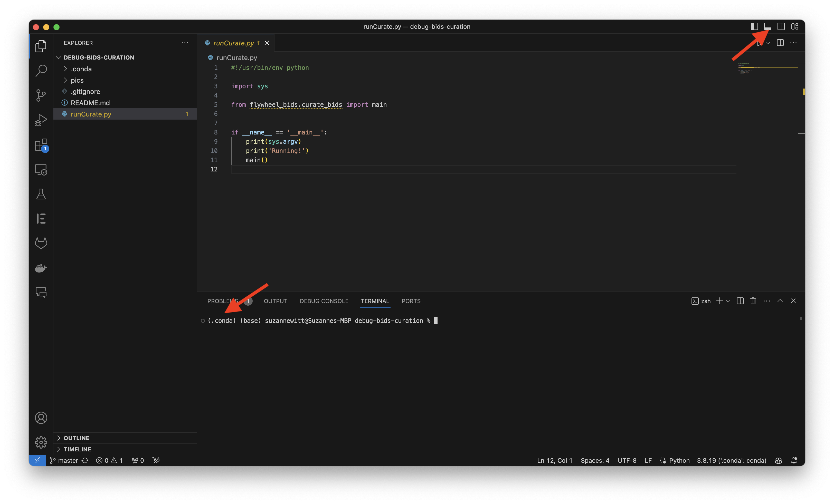This screenshot has width=834, height=504.
Task: Open editor More Actions ellipsis
Action: click(x=793, y=43)
